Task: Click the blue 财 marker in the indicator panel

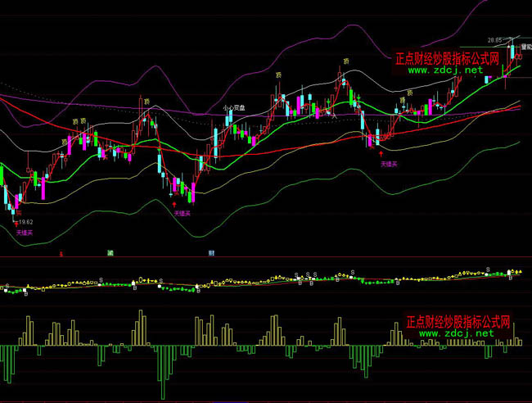Action: (x=212, y=254)
